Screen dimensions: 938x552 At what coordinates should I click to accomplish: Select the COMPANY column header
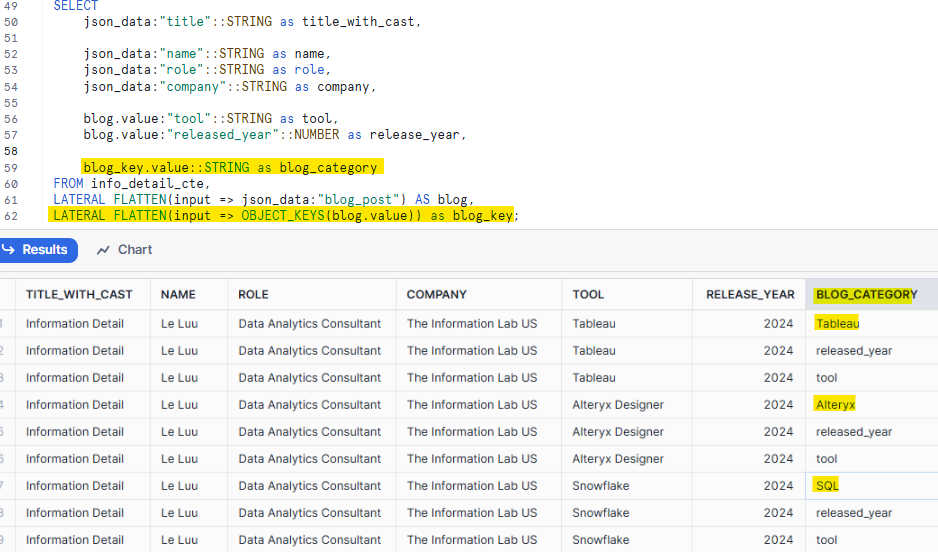[x=436, y=294]
